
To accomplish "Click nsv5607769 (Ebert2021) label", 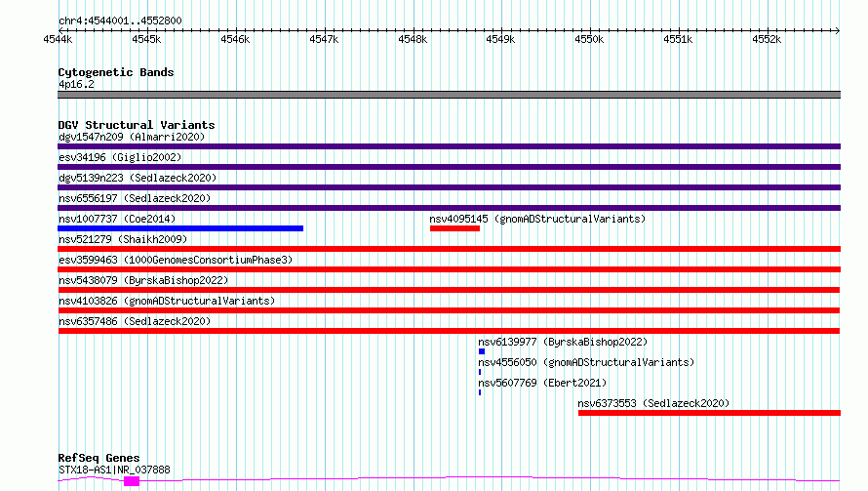I will (x=542, y=383).
